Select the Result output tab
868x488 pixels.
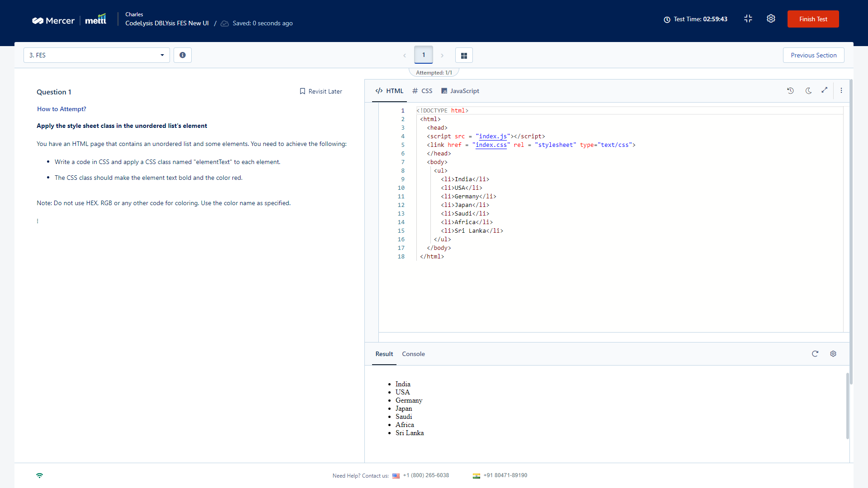384,354
